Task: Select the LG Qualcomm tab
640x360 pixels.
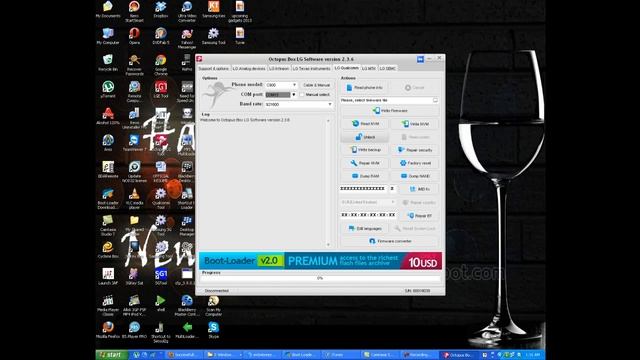Action: [347, 68]
